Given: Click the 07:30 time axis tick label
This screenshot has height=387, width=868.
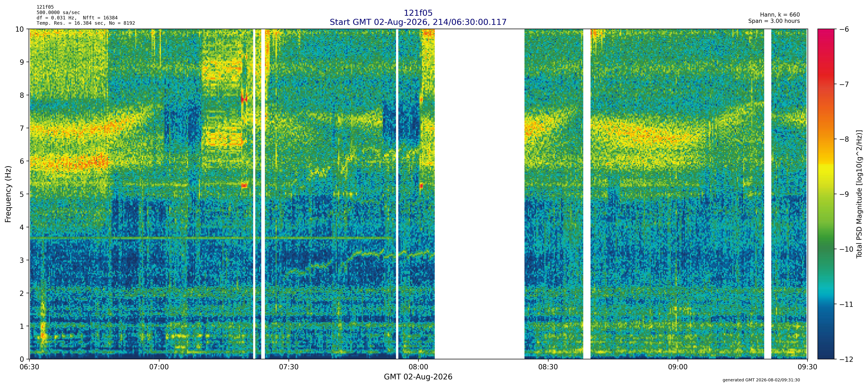Looking at the screenshot, I should click(289, 367).
